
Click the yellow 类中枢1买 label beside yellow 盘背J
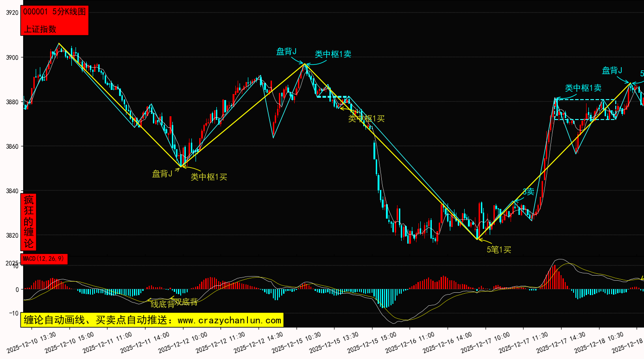[209, 176]
